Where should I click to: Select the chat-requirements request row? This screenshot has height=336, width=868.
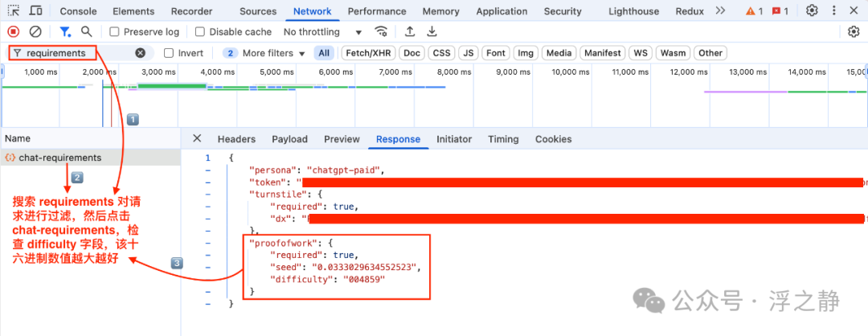(x=60, y=158)
